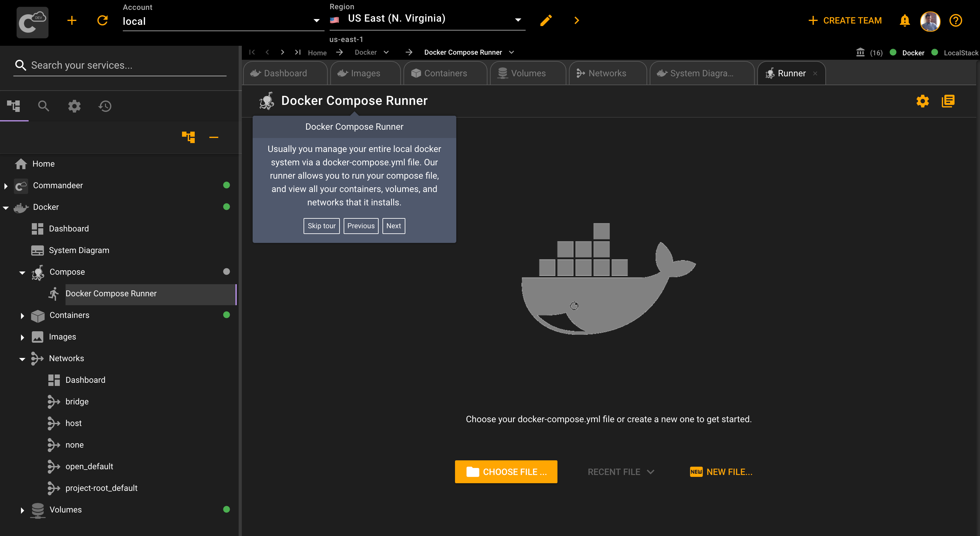The image size is (980, 536).
Task: Open the help question mark icon
Action: (x=955, y=21)
